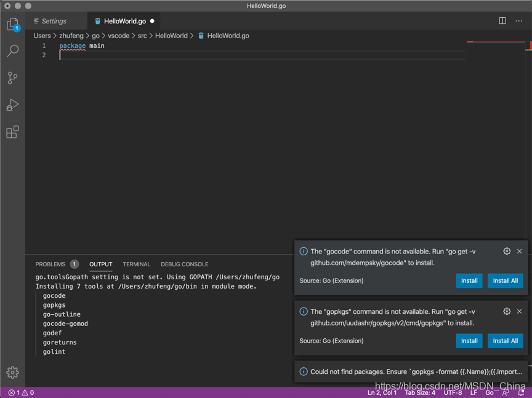Click go folder in the breadcrumb
The width and height of the screenshot is (532, 398).
click(x=95, y=36)
